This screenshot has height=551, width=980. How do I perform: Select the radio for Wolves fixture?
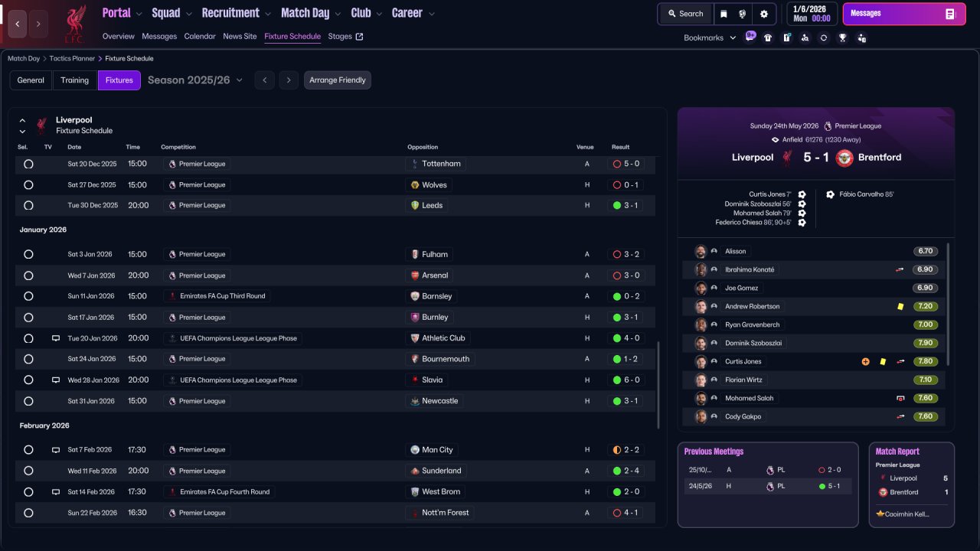28,185
